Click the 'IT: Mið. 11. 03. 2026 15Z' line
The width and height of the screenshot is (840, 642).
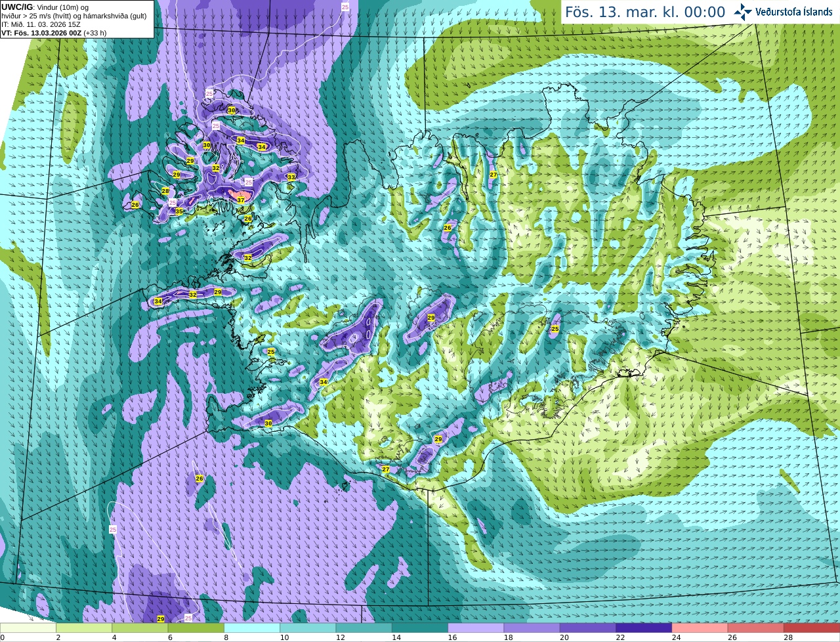pyautogui.click(x=40, y=24)
